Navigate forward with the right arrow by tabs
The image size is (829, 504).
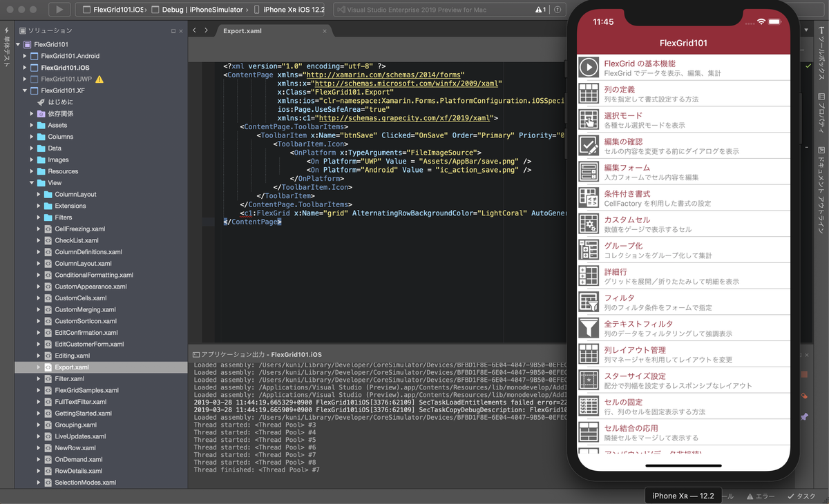207,31
